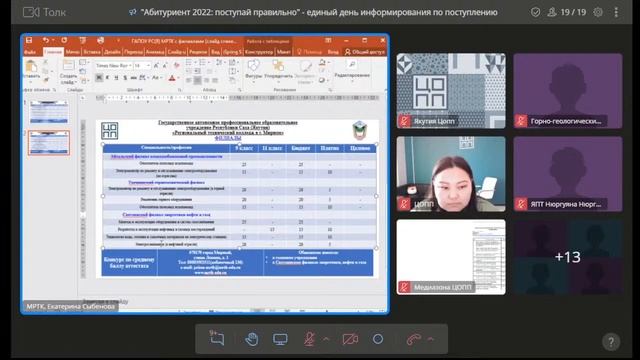Viewport: 640px width, 360px height.
Task: Open the help question mark button
Action: [x=611, y=342]
